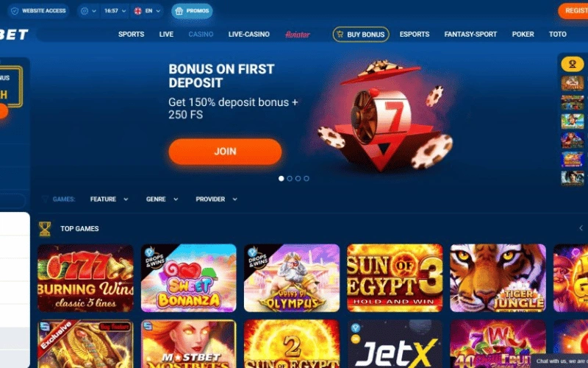Viewport: 588px width, 368px height.
Task: Expand the Feature filter dropdown
Action: pyautogui.click(x=109, y=199)
